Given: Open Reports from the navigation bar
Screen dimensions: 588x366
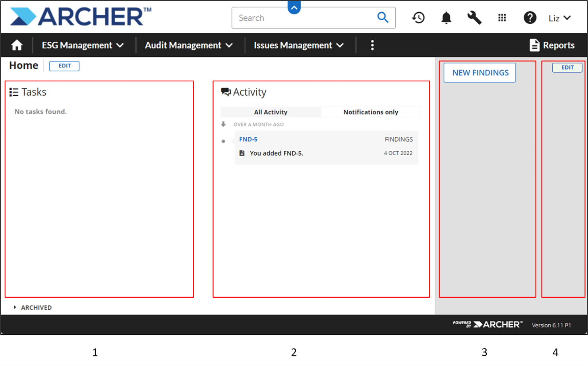Looking at the screenshot, I should (x=552, y=45).
